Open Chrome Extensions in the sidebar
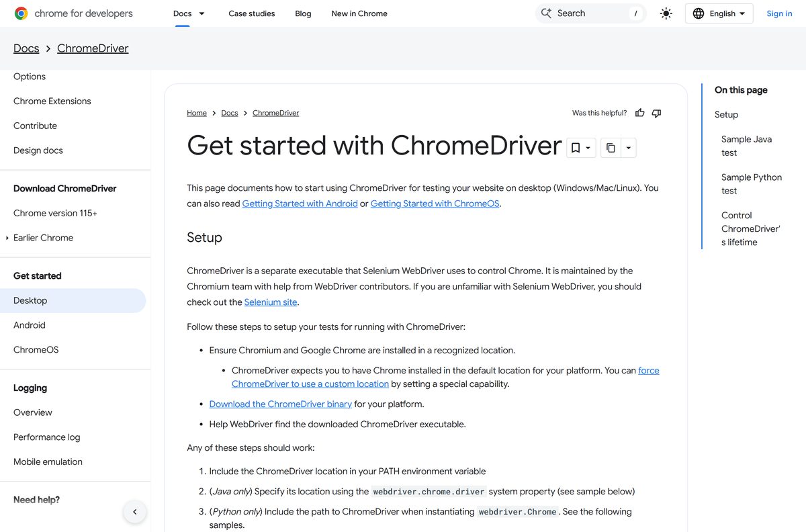Image resolution: width=806 pixels, height=532 pixels. 52,101
